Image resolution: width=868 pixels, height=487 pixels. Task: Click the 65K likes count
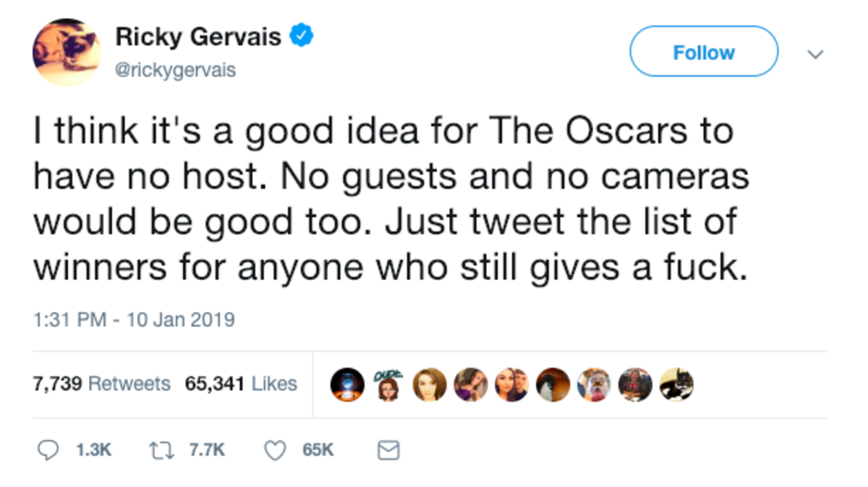[318, 450]
